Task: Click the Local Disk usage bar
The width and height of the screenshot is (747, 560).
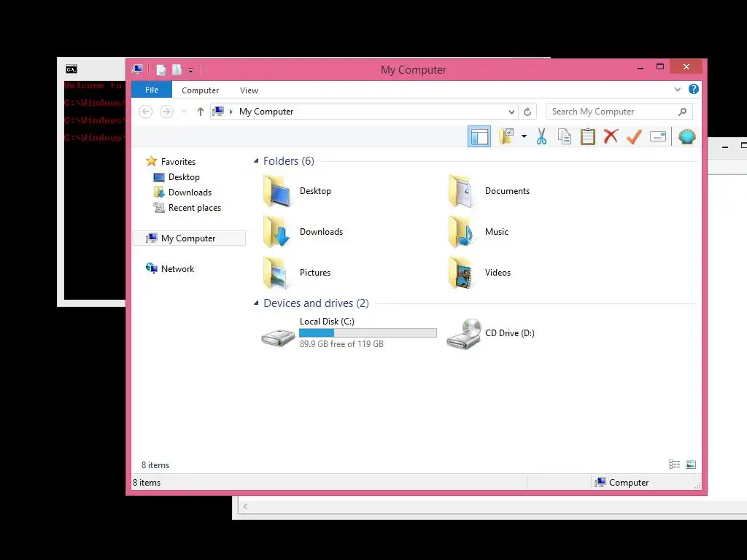Action: (368, 332)
